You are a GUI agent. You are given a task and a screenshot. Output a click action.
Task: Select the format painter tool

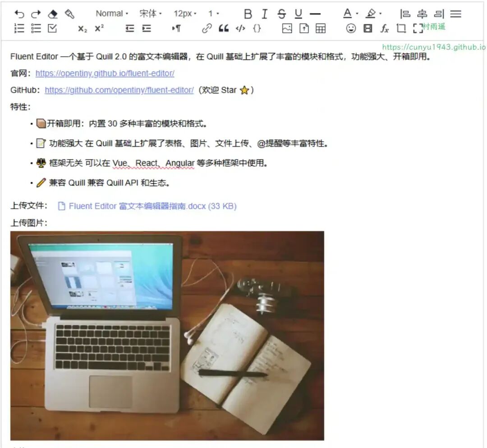click(x=69, y=14)
